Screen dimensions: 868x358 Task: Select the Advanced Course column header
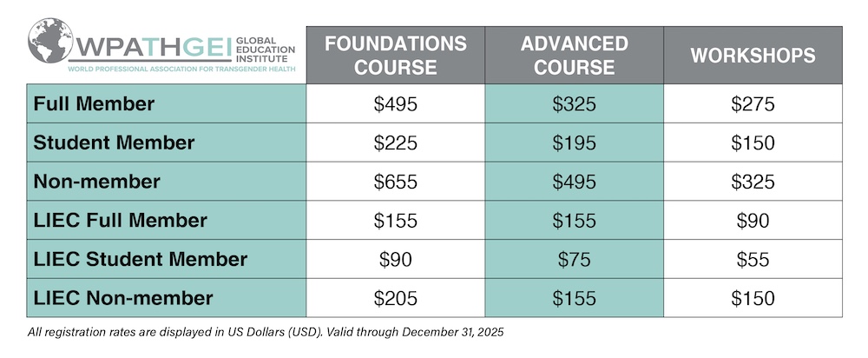click(x=574, y=55)
